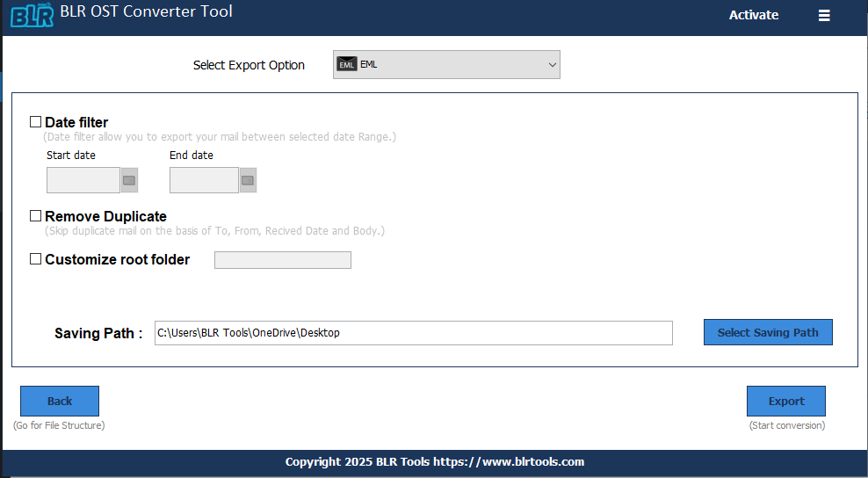Open the End date calendar picker
The width and height of the screenshot is (868, 478).
[248, 180]
